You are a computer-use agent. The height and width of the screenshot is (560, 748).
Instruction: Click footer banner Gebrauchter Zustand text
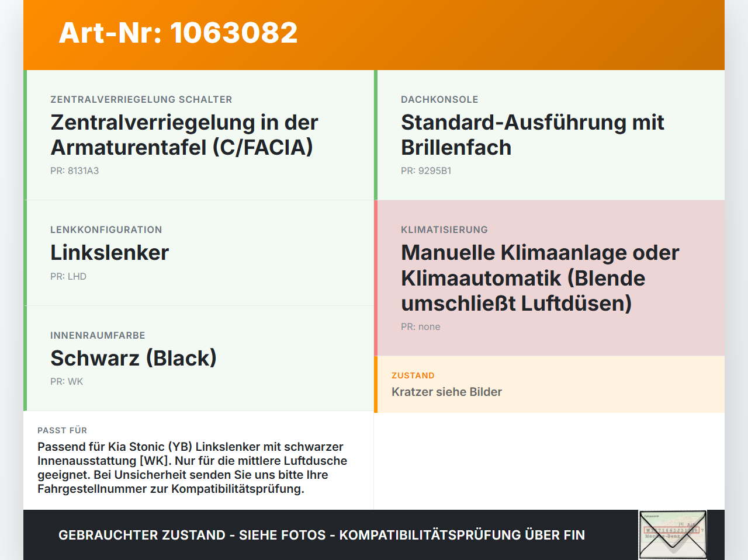pos(321,535)
